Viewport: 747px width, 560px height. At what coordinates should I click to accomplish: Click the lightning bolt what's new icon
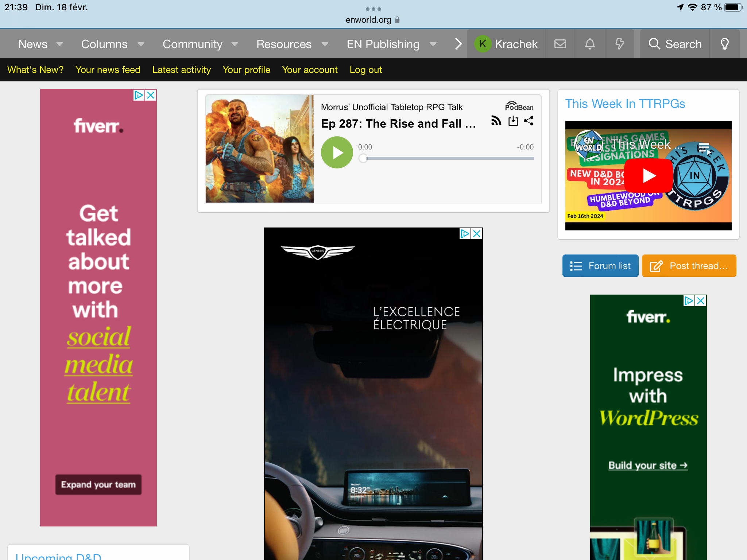(x=619, y=44)
